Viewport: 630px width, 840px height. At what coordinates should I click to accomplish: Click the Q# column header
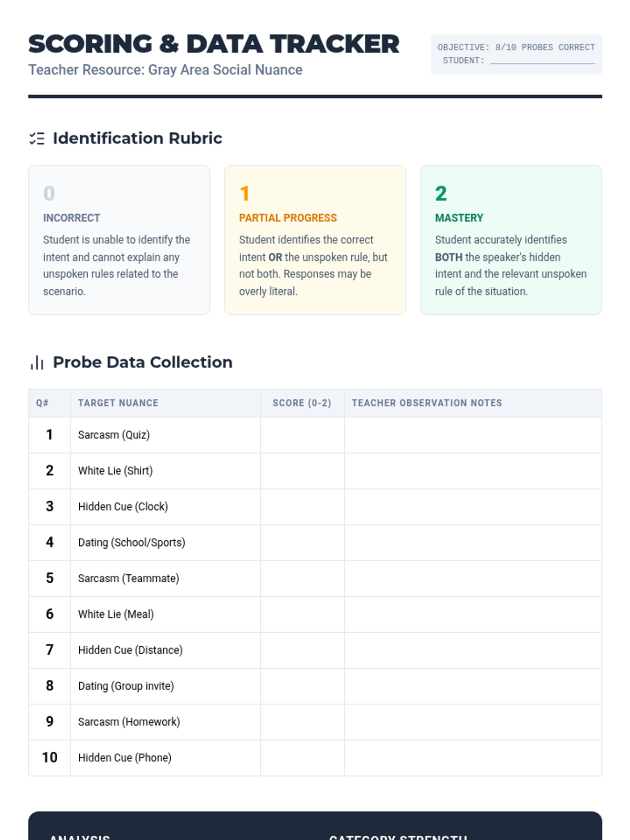(x=43, y=403)
